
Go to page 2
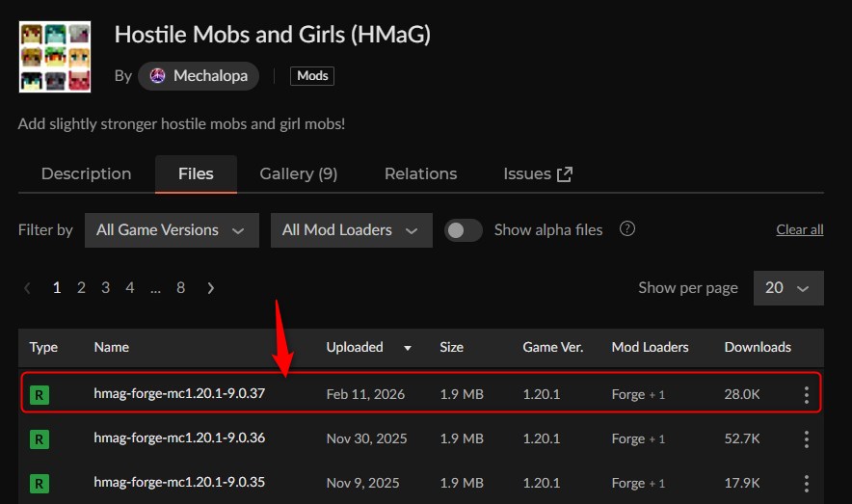click(x=81, y=288)
